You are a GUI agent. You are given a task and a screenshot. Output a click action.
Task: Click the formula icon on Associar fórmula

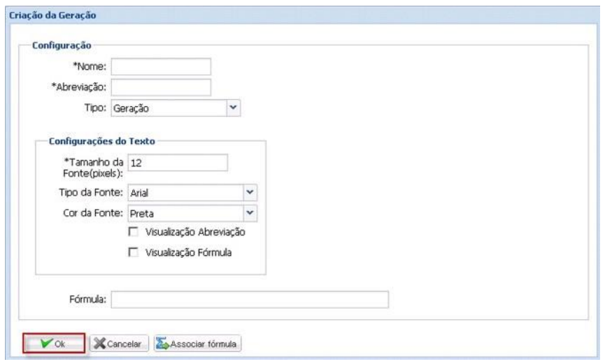(x=162, y=344)
